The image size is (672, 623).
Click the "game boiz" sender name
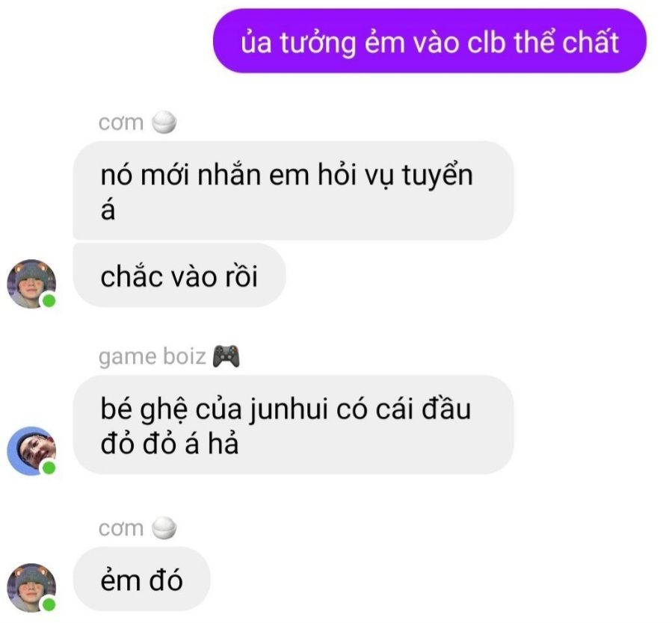click(152, 357)
